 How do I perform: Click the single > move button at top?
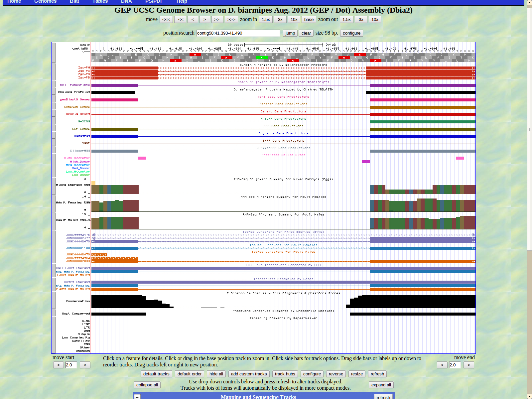pyautogui.click(x=205, y=20)
